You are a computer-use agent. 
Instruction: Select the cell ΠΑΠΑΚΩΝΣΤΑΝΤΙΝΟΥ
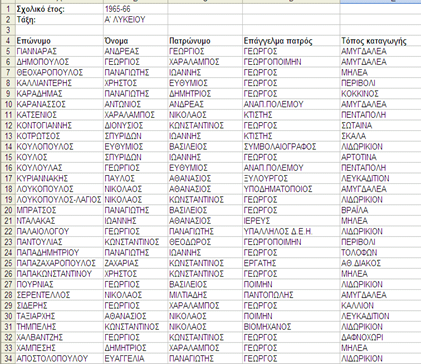pyautogui.click(x=59, y=274)
